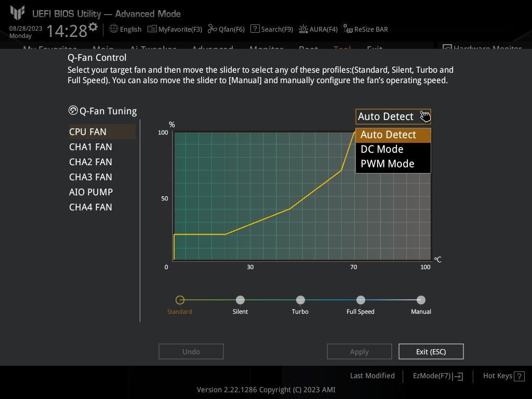Click the Qfan(F6) text label
This screenshot has width=532, height=399.
[231, 29]
